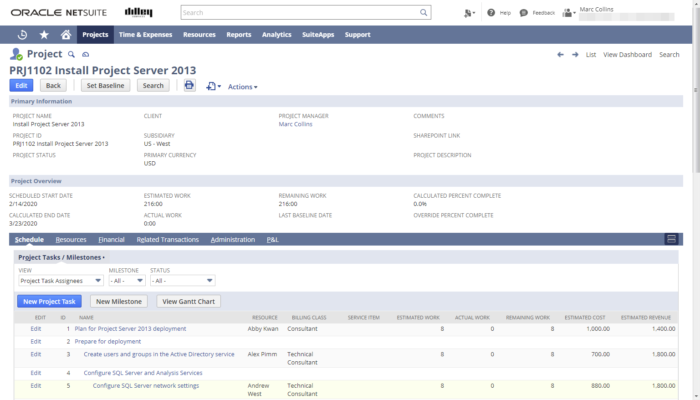Open the Actions dropdown menu
The image size is (700, 400).
click(x=242, y=87)
